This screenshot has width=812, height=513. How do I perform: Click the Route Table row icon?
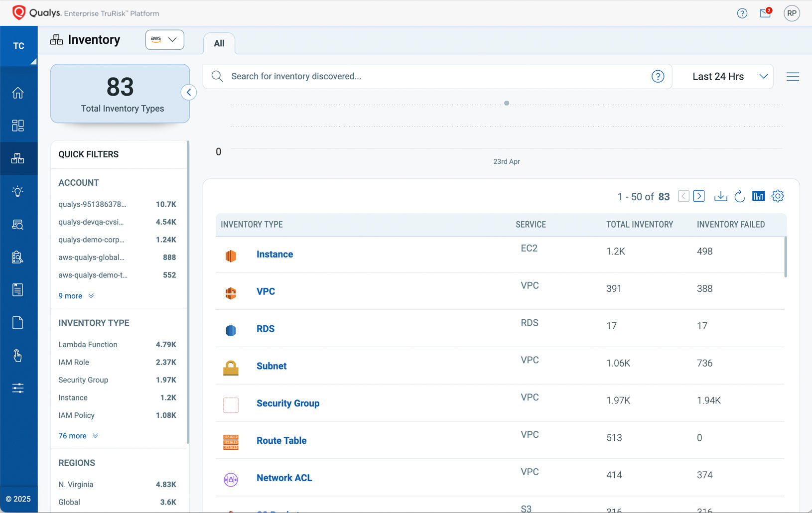pos(231,442)
